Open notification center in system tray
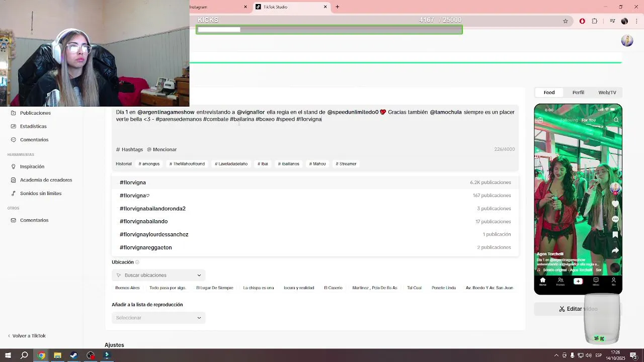Viewport: 644px width, 362px height. click(634, 355)
